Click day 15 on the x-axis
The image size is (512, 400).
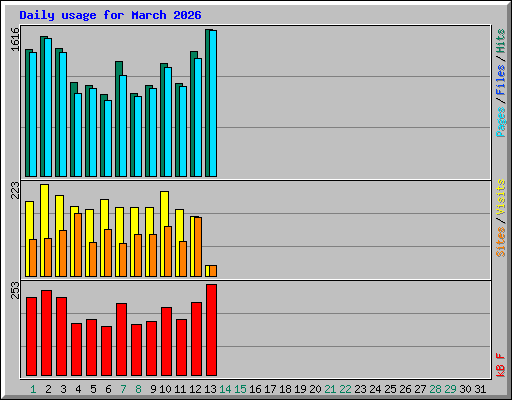click(x=240, y=389)
